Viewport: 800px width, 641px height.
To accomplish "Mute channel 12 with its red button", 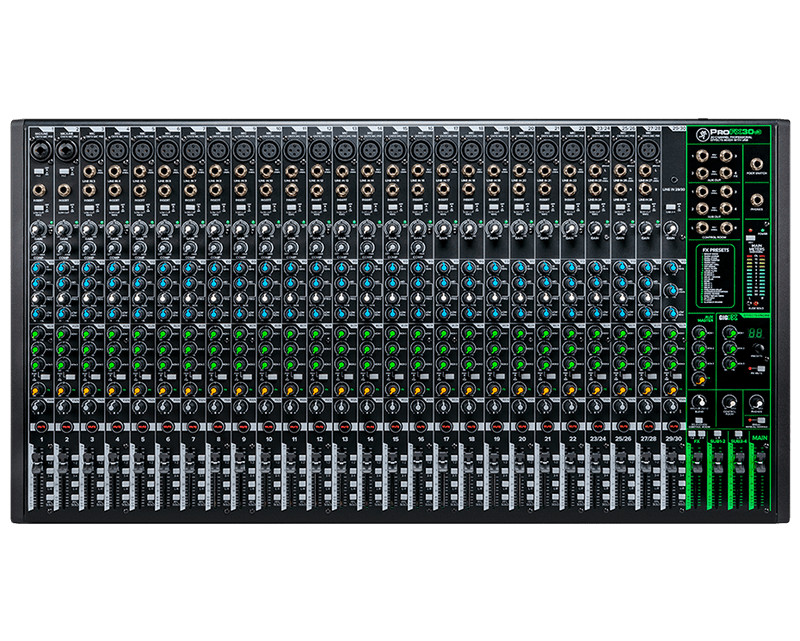I will 319,426.
